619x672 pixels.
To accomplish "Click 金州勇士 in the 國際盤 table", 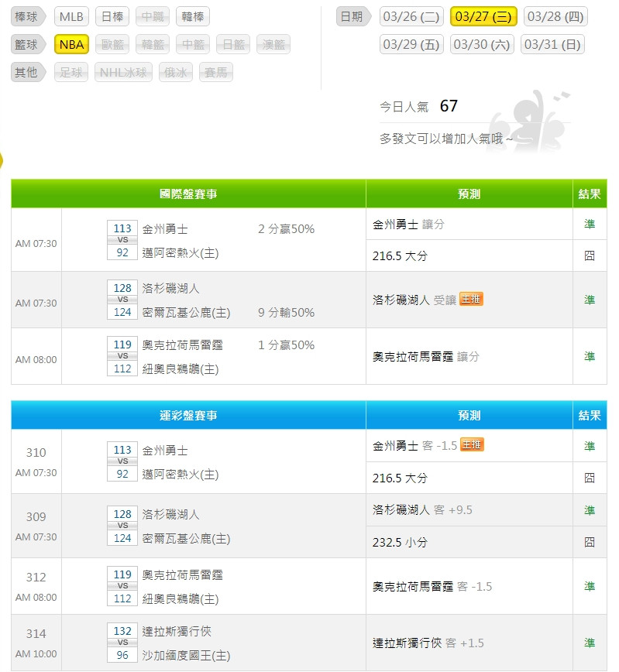I will pyautogui.click(x=165, y=229).
